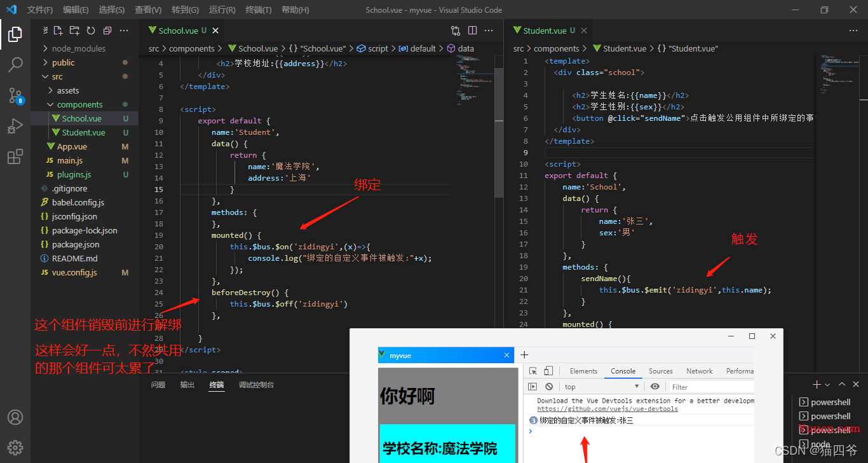Open the 终端(T) menu

pos(259,10)
